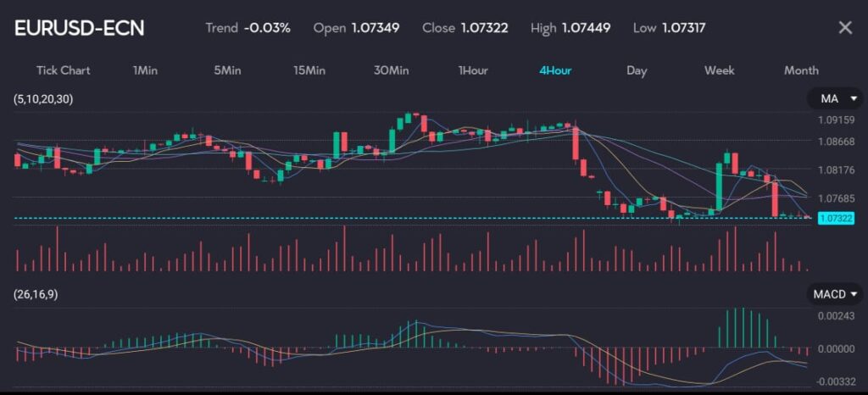Select the 5Min timeframe
Screen dimensions: 868x395
[226, 70]
